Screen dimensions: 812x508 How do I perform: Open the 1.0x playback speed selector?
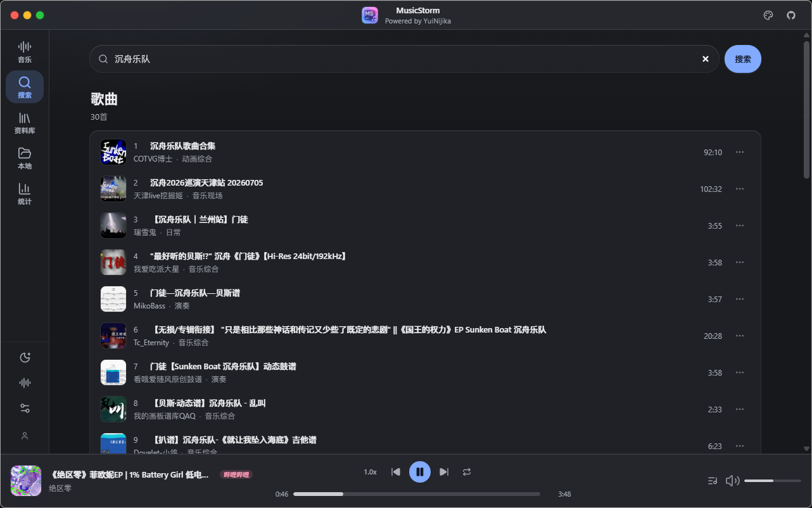(x=370, y=472)
